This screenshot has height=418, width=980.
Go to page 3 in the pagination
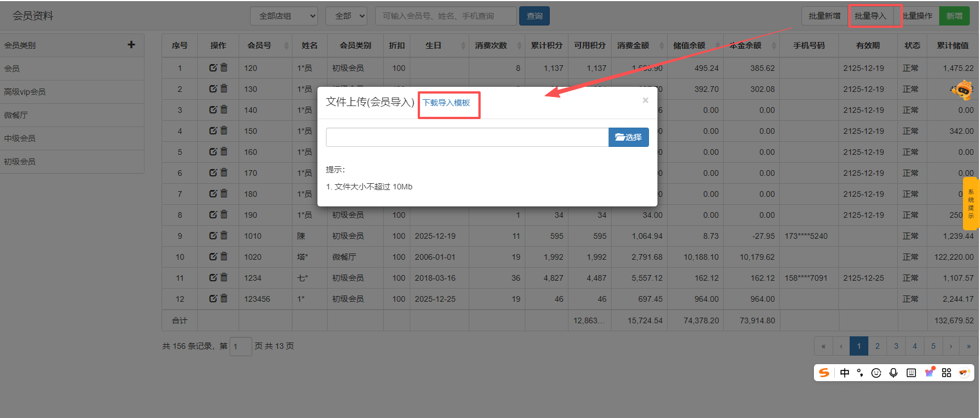click(x=896, y=346)
